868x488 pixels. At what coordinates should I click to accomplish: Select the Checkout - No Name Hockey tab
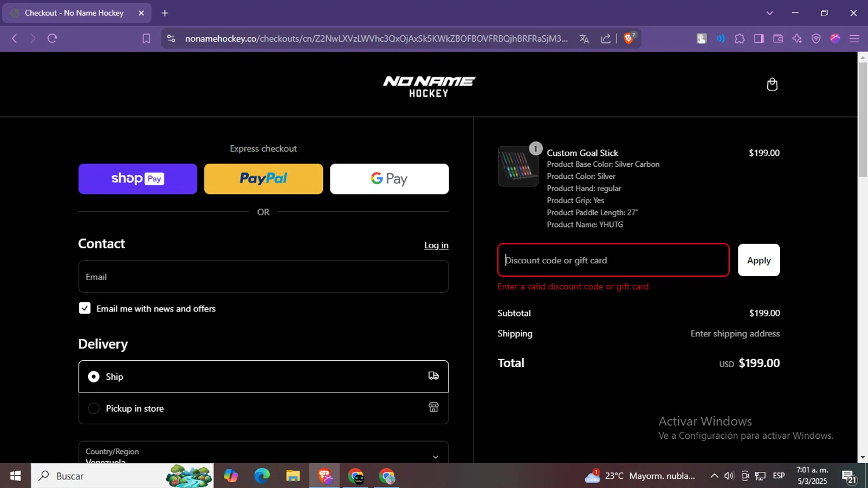tap(77, 13)
